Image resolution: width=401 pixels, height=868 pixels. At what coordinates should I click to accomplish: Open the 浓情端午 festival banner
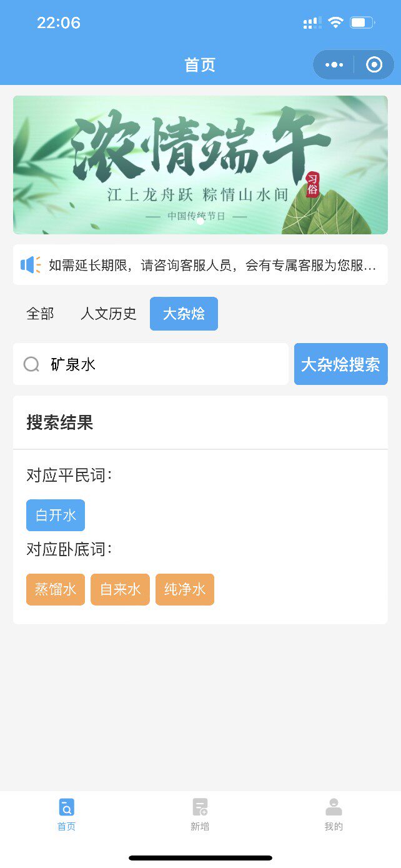[x=200, y=165]
